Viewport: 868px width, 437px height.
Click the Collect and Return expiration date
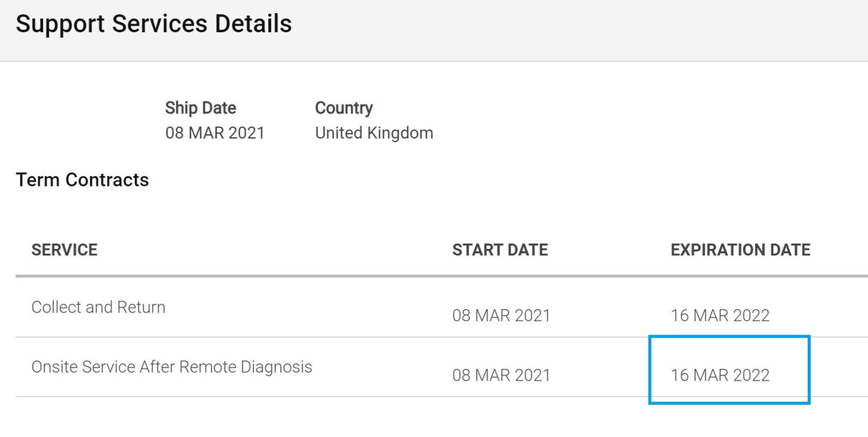[720, 315]
